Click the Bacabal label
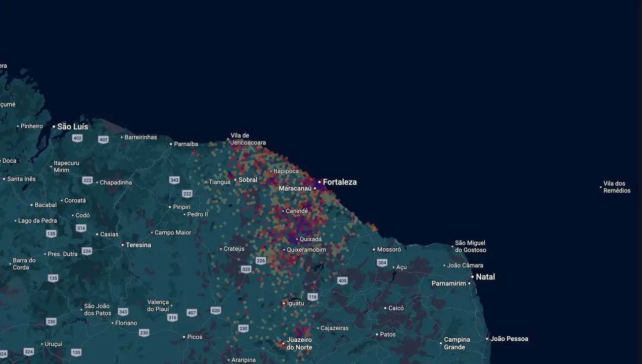The image size is (642, 364). (45, 205)
